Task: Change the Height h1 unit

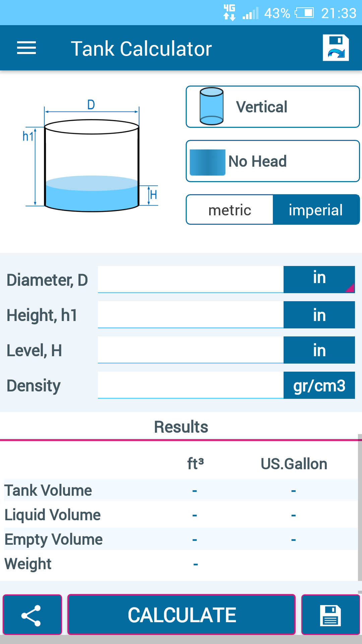Action: pos(319,315)
